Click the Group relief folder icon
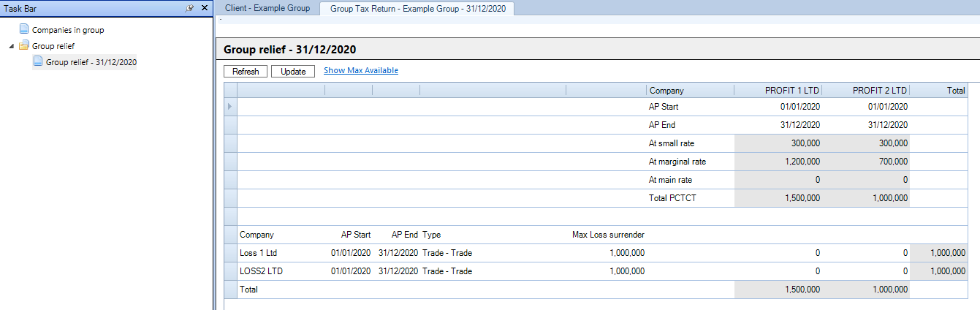The height and width of the screenshot is (310, 980). 24,46
